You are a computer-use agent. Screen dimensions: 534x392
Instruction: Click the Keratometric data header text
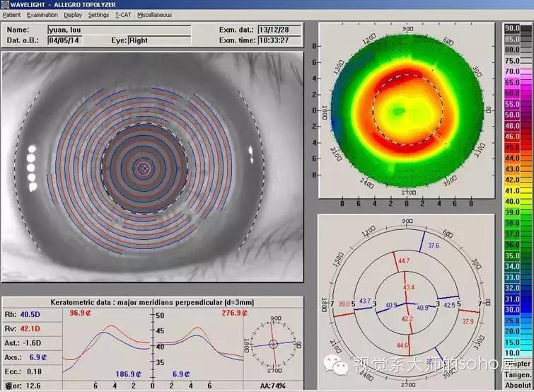point(152,302)
